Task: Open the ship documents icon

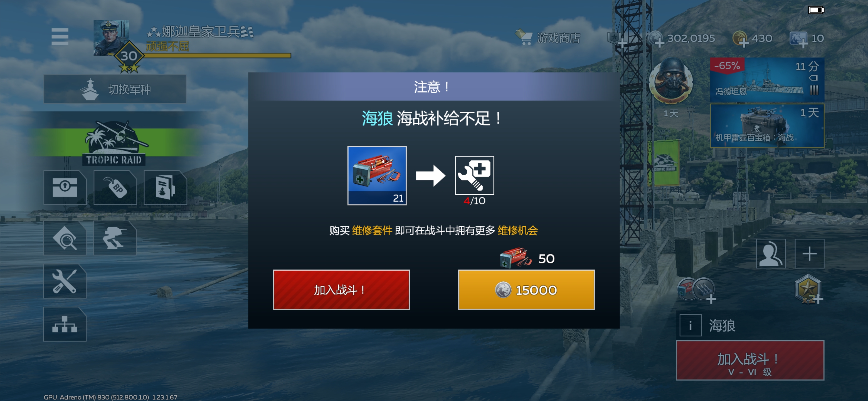Action: click(x=165, y=187)
